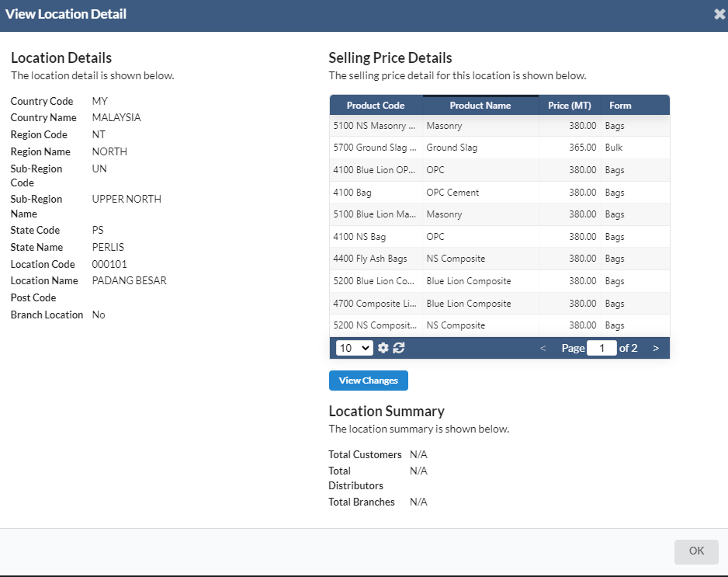
Task: Click the PERLIS state name value
Action: coord(108,247)
